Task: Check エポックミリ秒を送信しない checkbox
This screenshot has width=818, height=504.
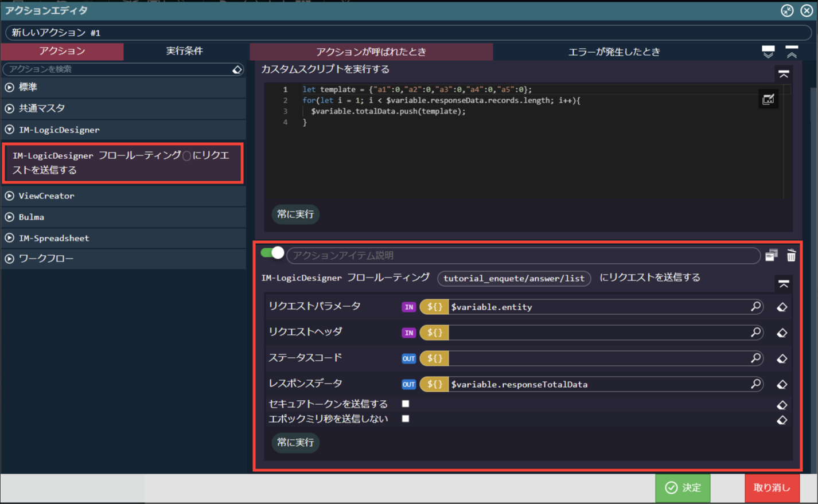Action: [406, 419]
